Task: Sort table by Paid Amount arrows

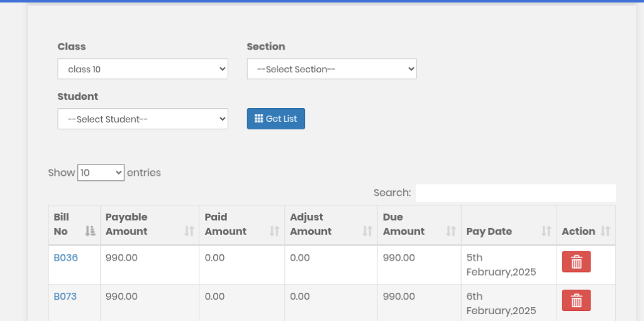Action: [274, 231]
